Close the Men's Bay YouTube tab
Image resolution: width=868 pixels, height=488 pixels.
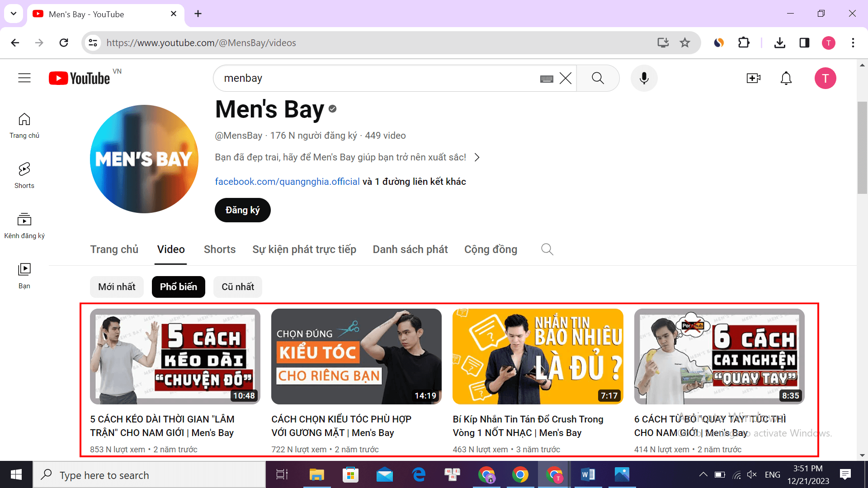[x=174, y=14]
